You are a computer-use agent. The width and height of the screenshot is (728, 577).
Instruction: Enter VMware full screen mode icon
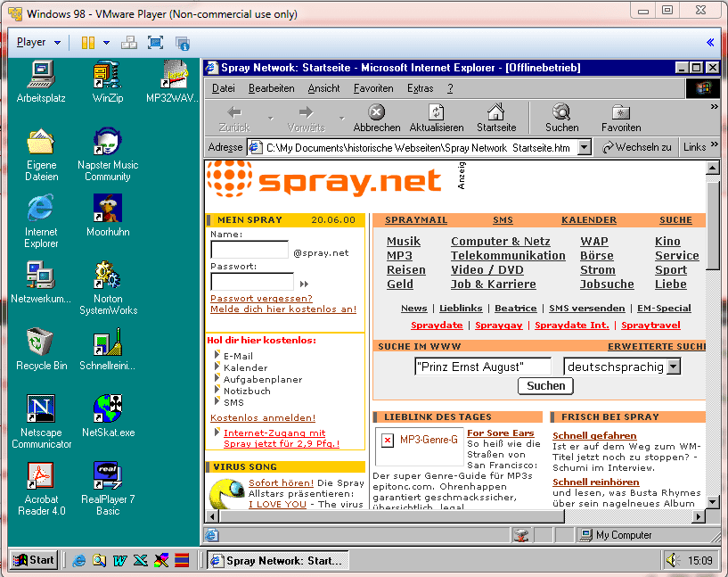point(155,43)
